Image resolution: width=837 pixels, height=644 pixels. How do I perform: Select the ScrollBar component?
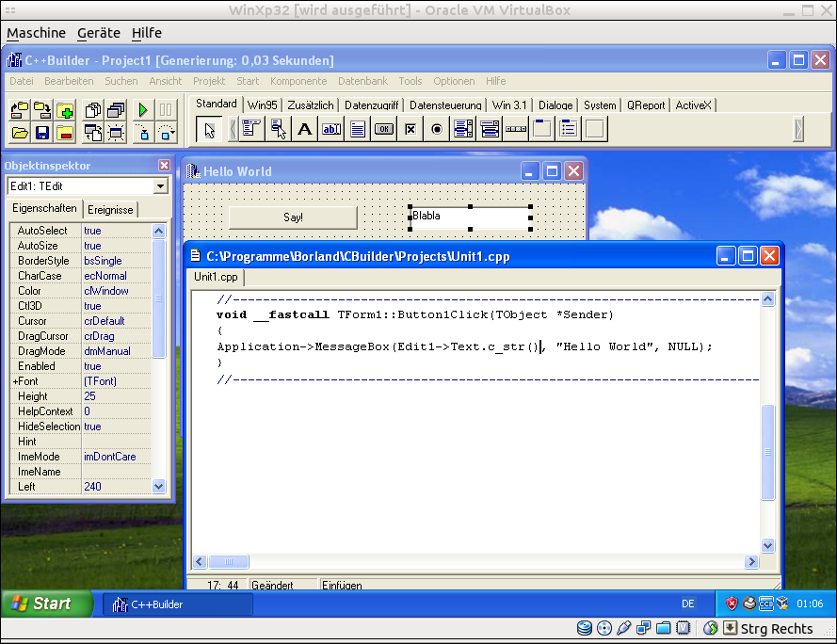516,129
